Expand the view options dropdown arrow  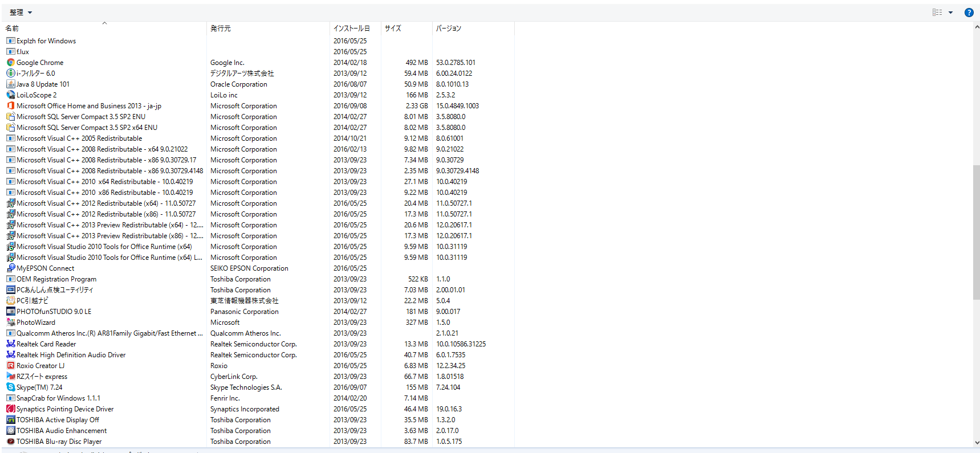(950, 13)
